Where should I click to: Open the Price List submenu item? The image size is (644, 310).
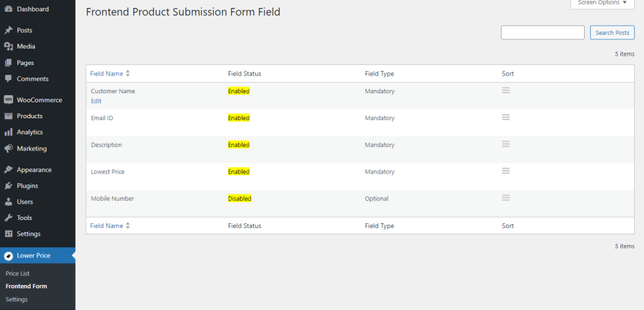(18, 273)
